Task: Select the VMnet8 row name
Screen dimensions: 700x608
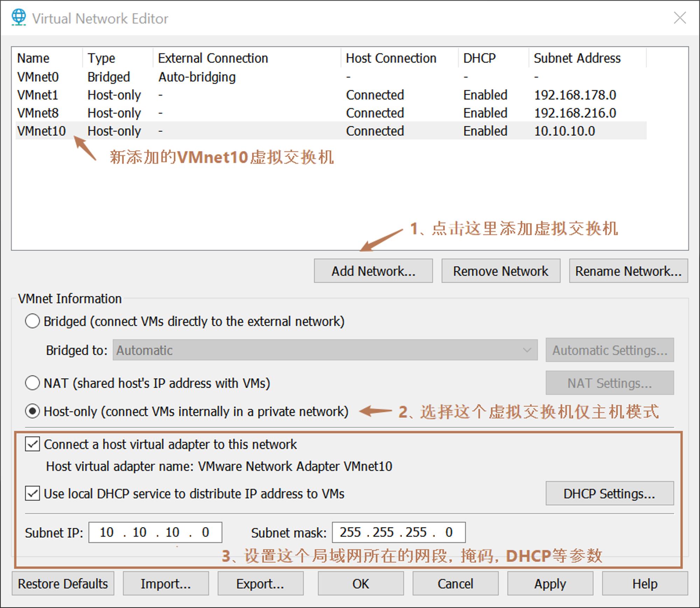Action: point(38,113)
